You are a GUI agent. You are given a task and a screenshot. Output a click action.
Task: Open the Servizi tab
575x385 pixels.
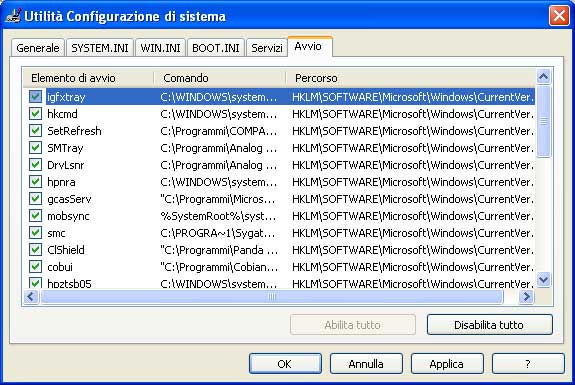tap(267, 48)
